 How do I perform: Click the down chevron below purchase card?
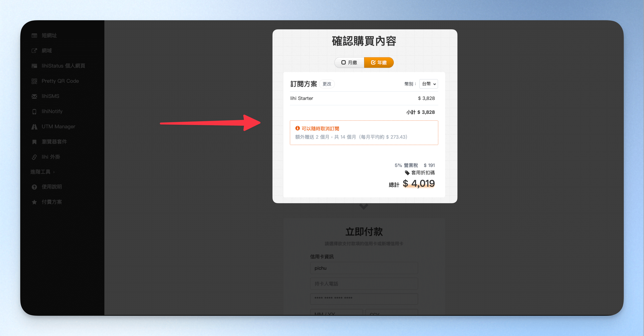tap(364, 206)
